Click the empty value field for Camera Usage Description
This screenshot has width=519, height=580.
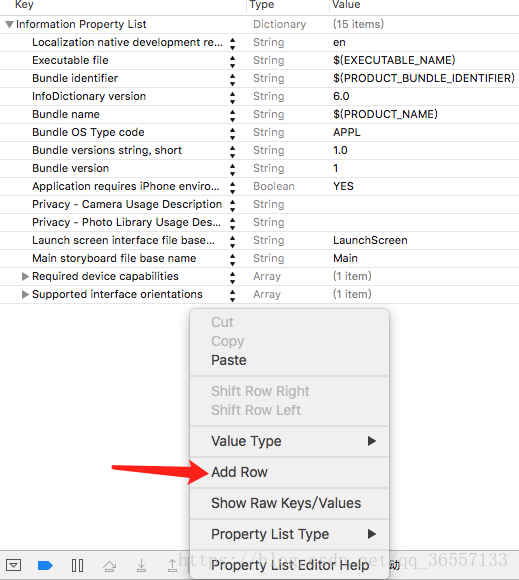424,204
